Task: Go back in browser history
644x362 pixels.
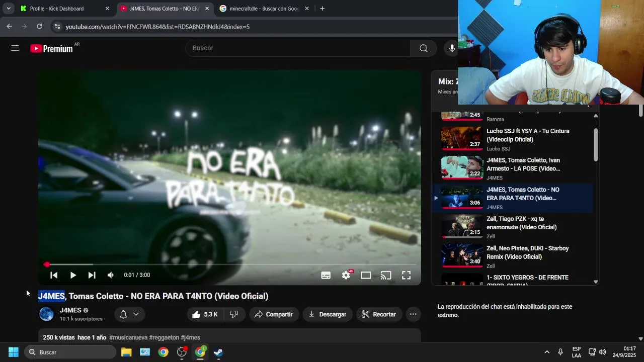Action: tap(9, 26)
